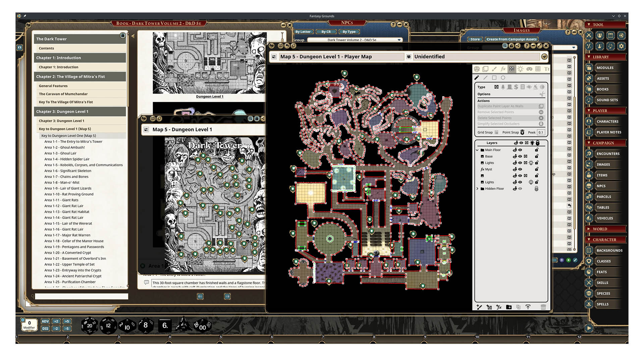The width and height of the screenshot is (644, 362).
Task: Open the fx effects tool in map toolbar
Action: tap(503, 69)
